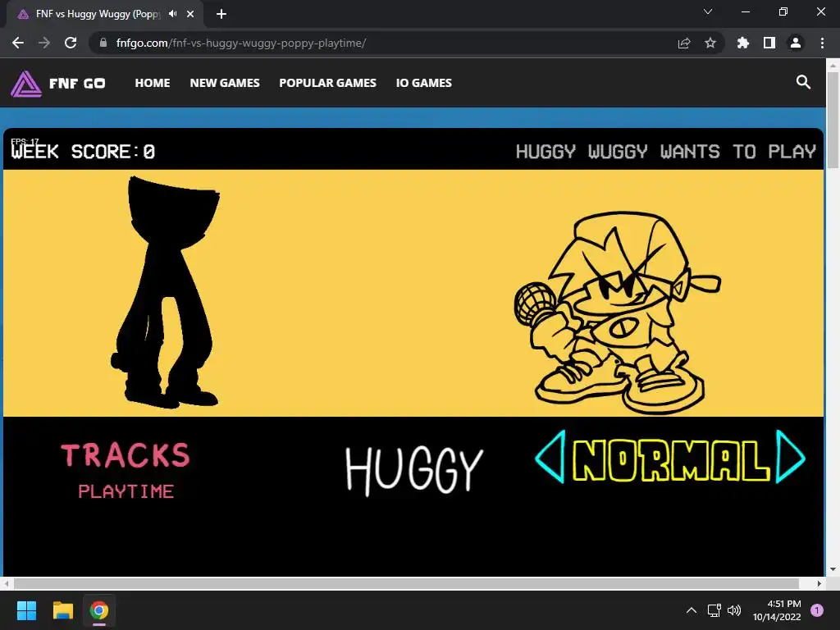This screenshot has width=840, height=630.
Task: Go back with the browser back arrow
Action: click(18, 43)
